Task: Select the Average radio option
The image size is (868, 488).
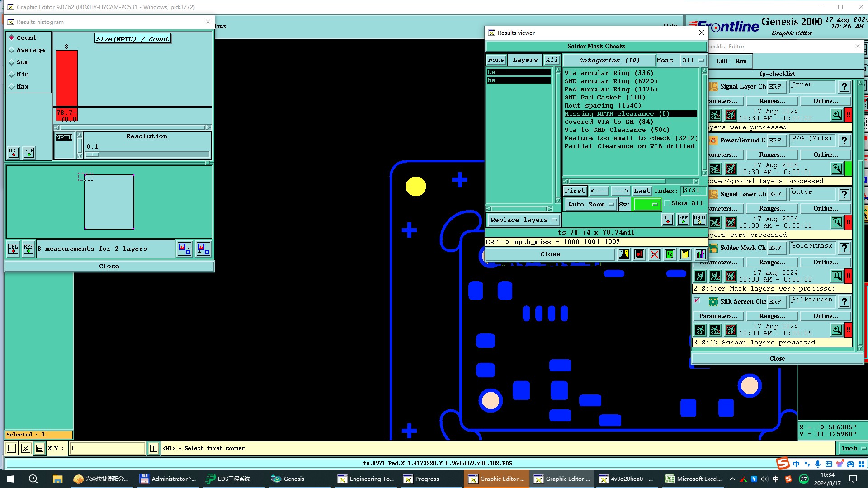Action: (12, 50)
